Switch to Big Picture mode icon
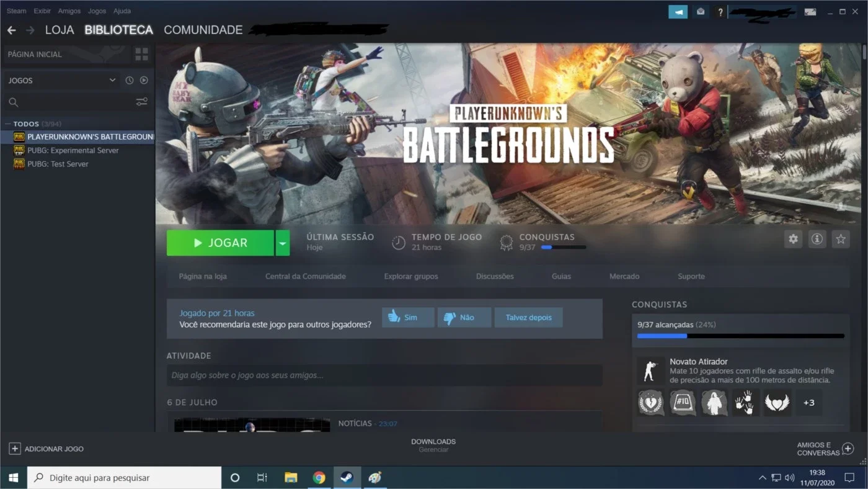 coord(810,12)
